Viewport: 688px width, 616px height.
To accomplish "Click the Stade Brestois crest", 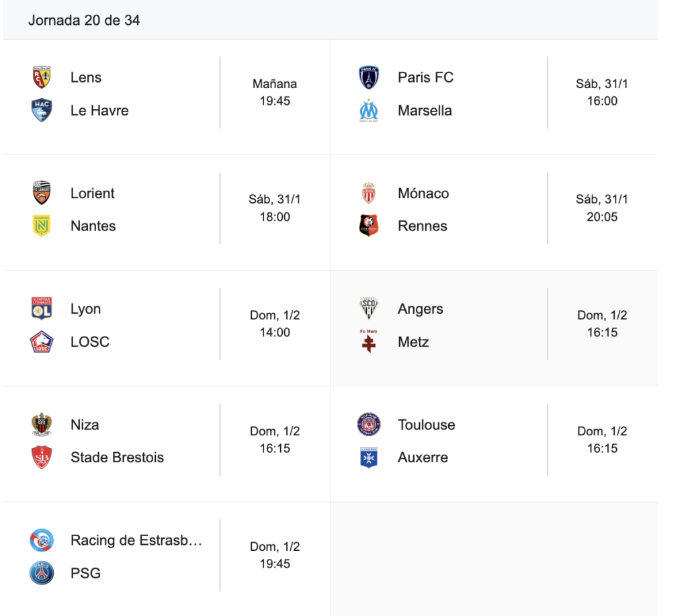I will click(x=42, y=457).
